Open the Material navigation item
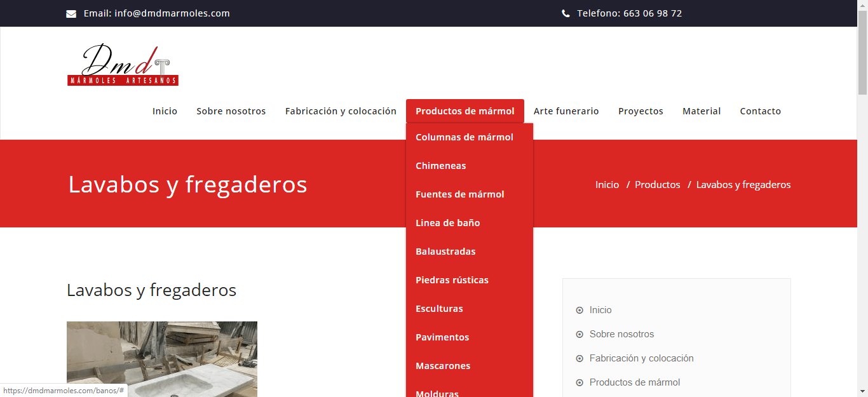Screen dimensions: 868x397 [702, 111]
